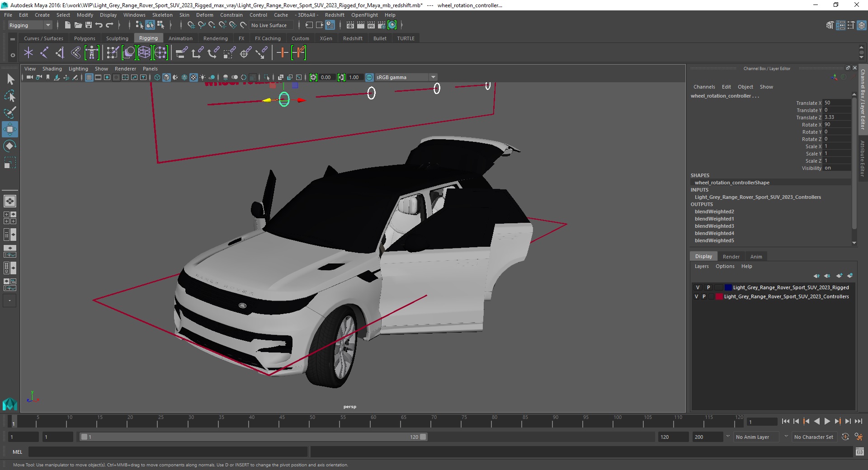
Task: Open shelf options gear menu
Action: pos(13,55)
